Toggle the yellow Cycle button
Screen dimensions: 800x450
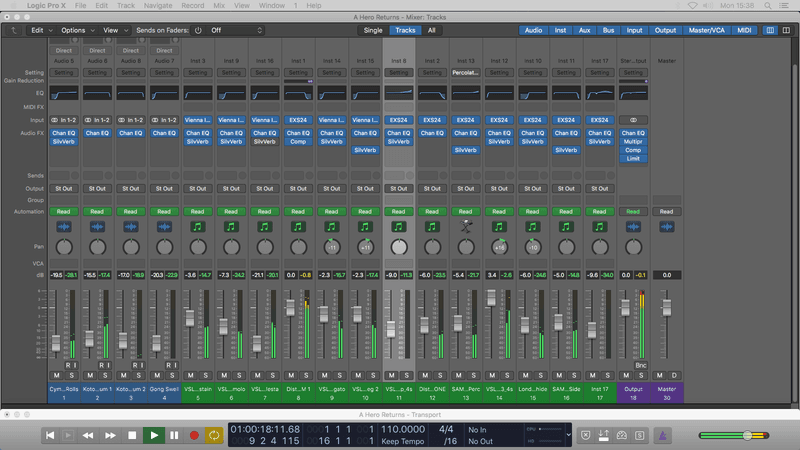[x=214, y=435]
